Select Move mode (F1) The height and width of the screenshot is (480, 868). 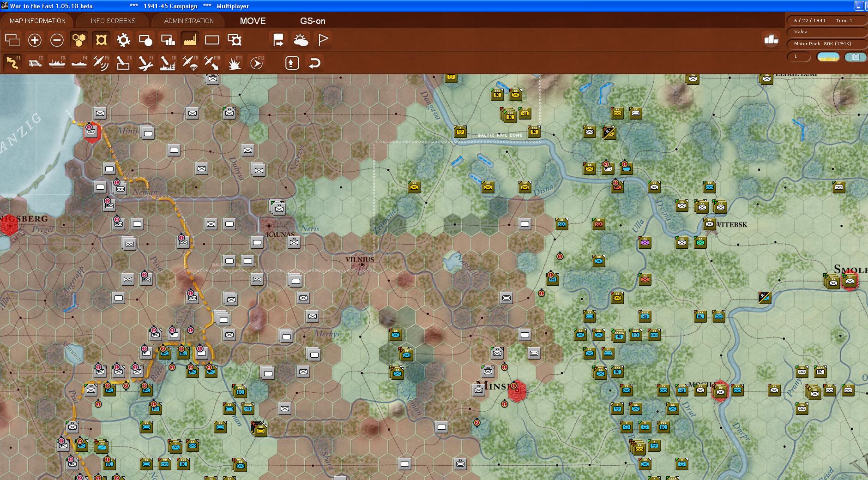click(12, 63)
